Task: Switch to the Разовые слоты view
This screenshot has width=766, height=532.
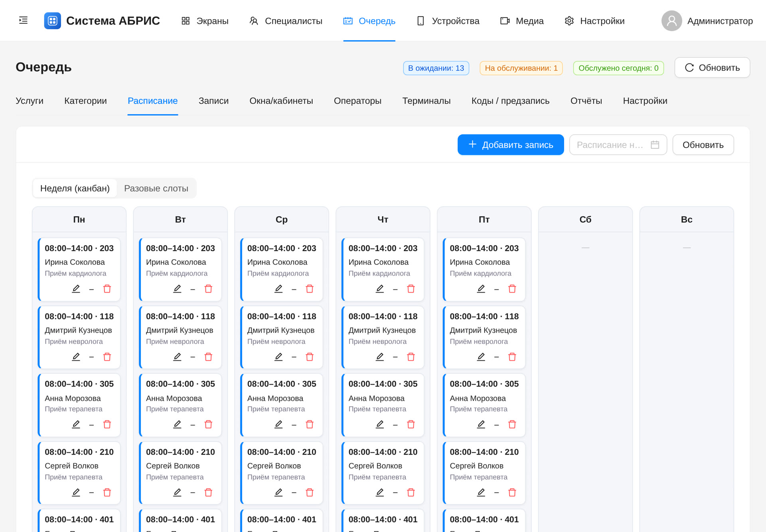Action: 156,188
